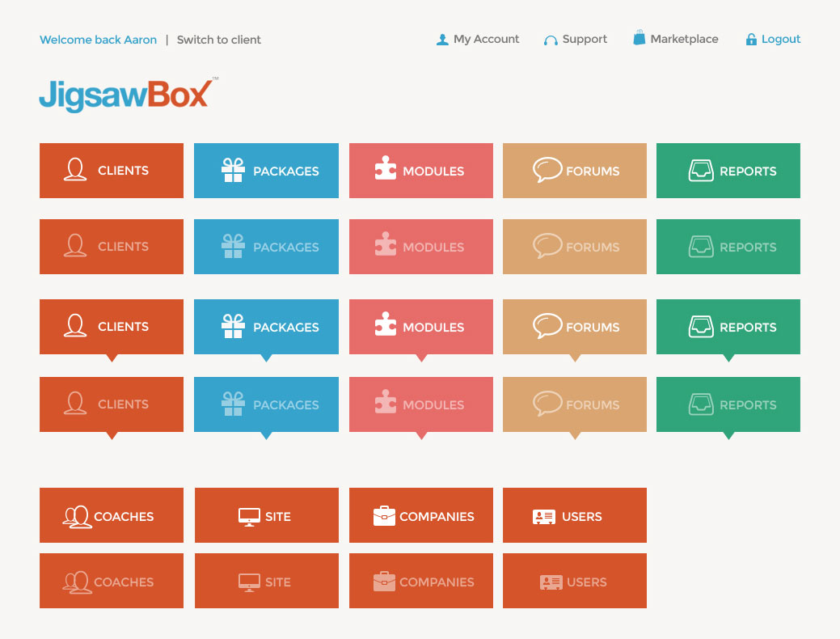Click the faded Coaches tile
Screen dimensions: 840x639
[112, 581]
